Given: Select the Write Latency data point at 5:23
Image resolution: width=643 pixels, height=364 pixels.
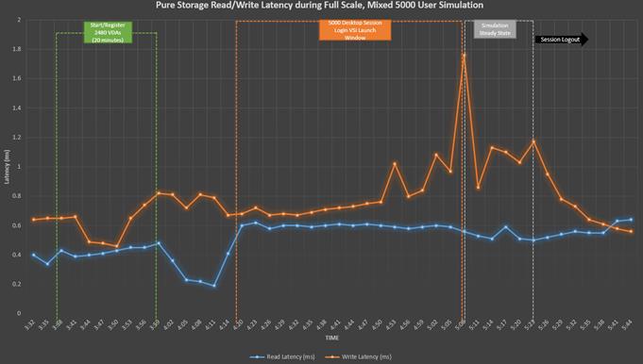Looking at the screenshot, I should [x=533, y=141].
